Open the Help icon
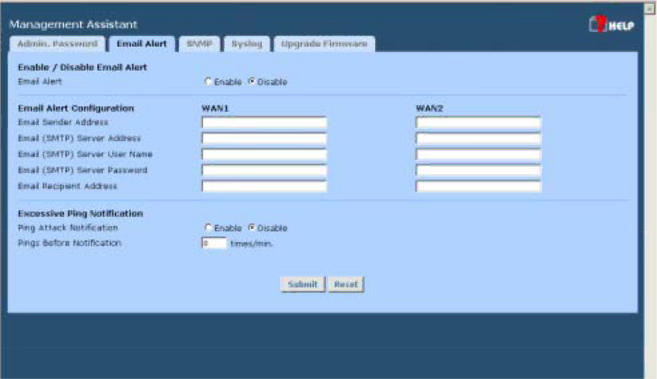This screenshot has width=657, height=379. click(x=611, y=25)
